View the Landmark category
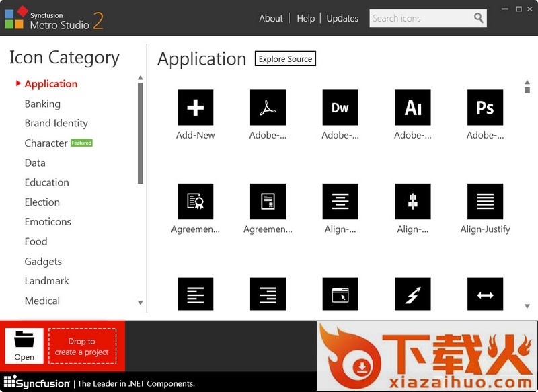Image resolution: width=538 pixels, height=392 pixels. pyautogui.click(x=46, y=281)
